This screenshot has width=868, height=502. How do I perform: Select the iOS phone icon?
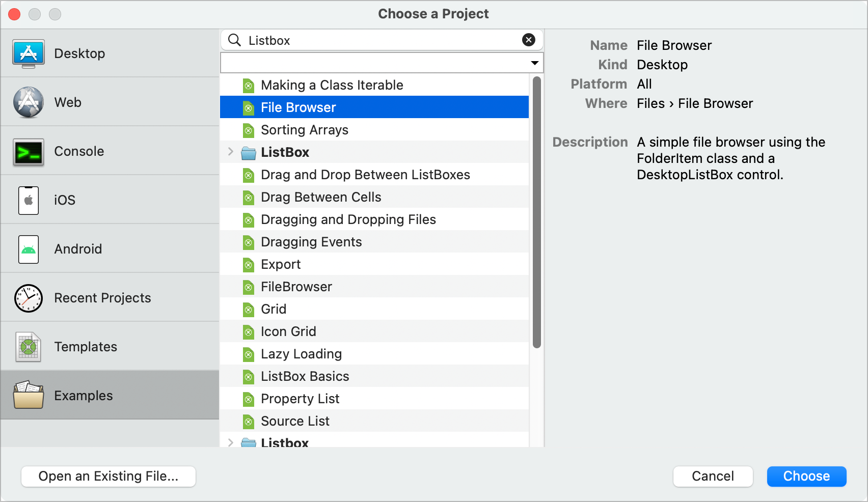[x=29, y=200]
